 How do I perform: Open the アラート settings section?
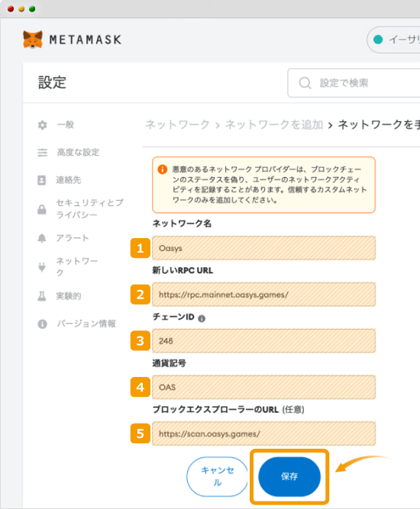coord(73,238)
